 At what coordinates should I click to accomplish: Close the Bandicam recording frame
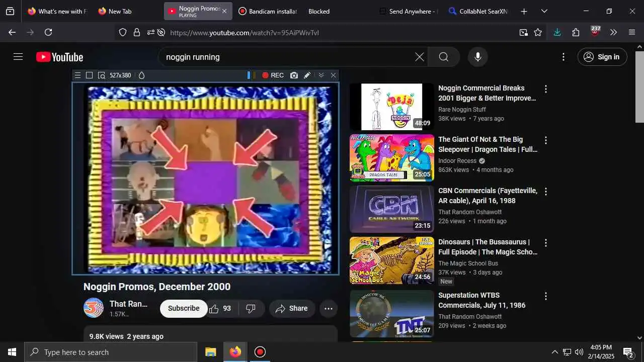tap(333, 75)
